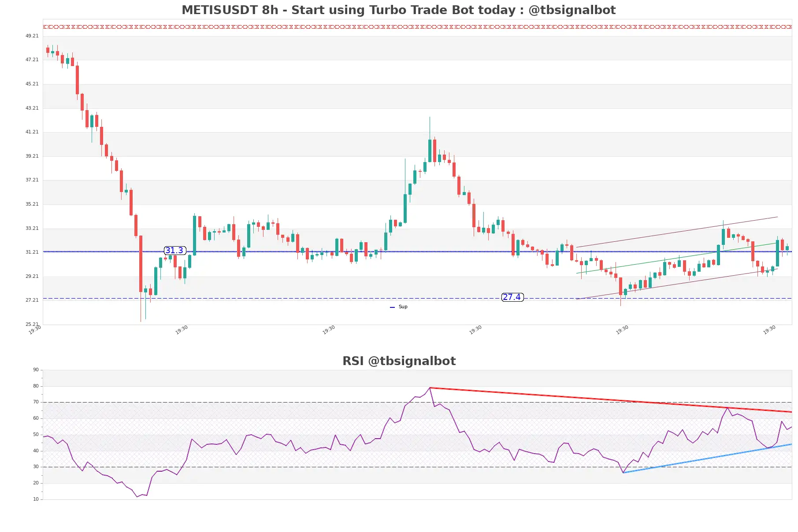Click the RSI 90 axis label
The image size is (798, 532).
pos(36,369)
